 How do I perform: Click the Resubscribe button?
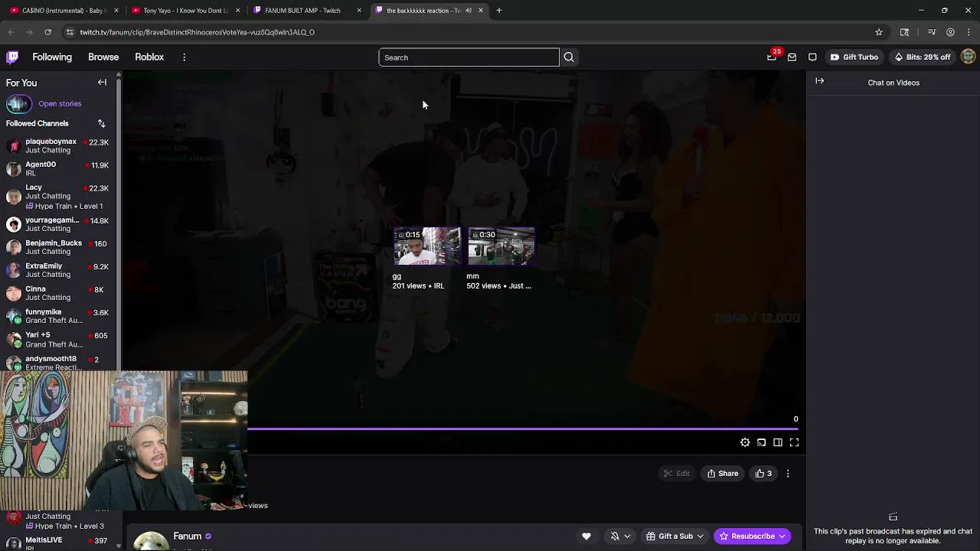[x=753, y=536]
